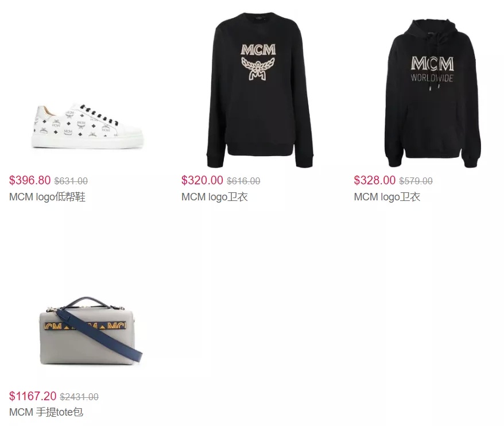Open the white MCM logo sneaker image
Screen dimensions: 504x426
[87, 126]
